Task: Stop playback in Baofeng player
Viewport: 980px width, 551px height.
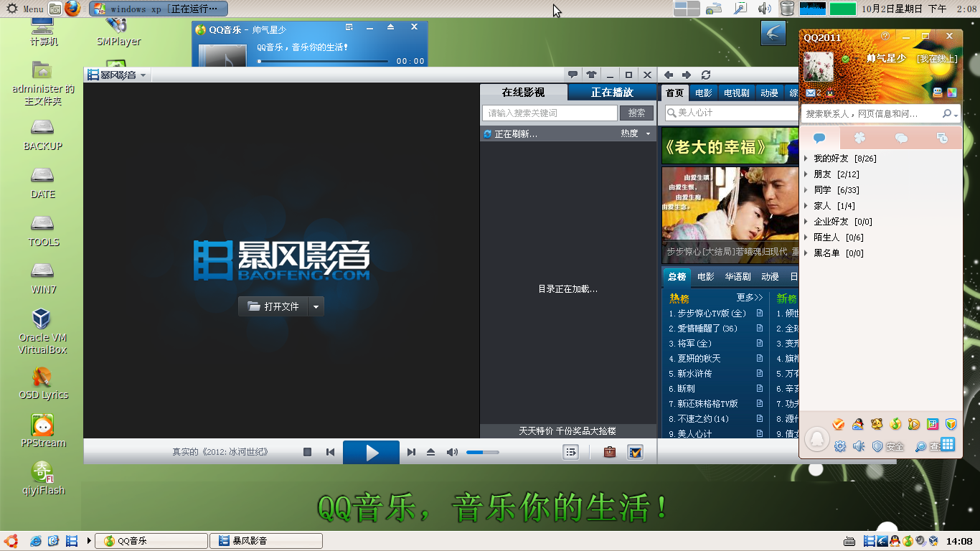Action: click(307, 452)
